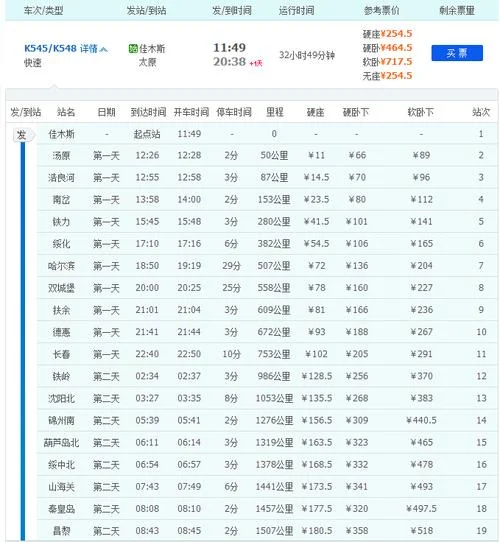
Task: Click the 里程 header in timetable
Action: (275, 112)
